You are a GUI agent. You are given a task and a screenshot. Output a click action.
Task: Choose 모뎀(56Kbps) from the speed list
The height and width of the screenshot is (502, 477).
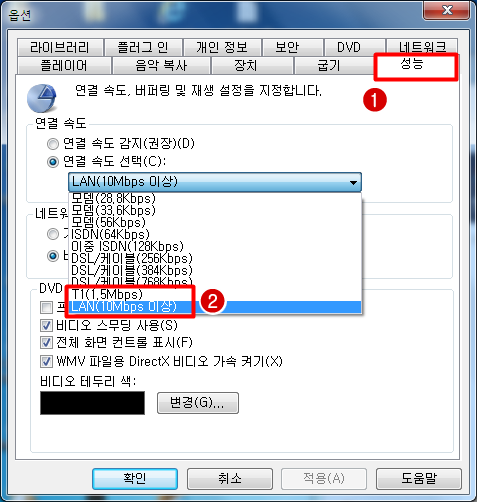click(215, 223)
